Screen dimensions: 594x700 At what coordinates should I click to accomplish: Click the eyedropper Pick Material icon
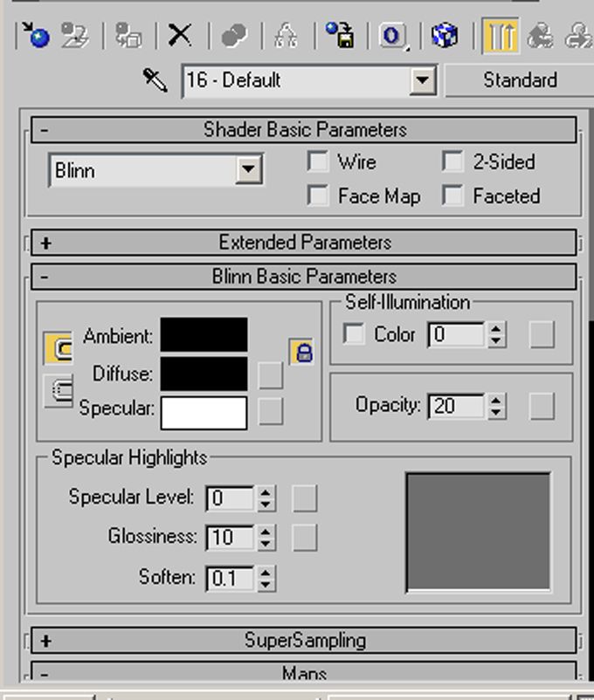point(155,80)
